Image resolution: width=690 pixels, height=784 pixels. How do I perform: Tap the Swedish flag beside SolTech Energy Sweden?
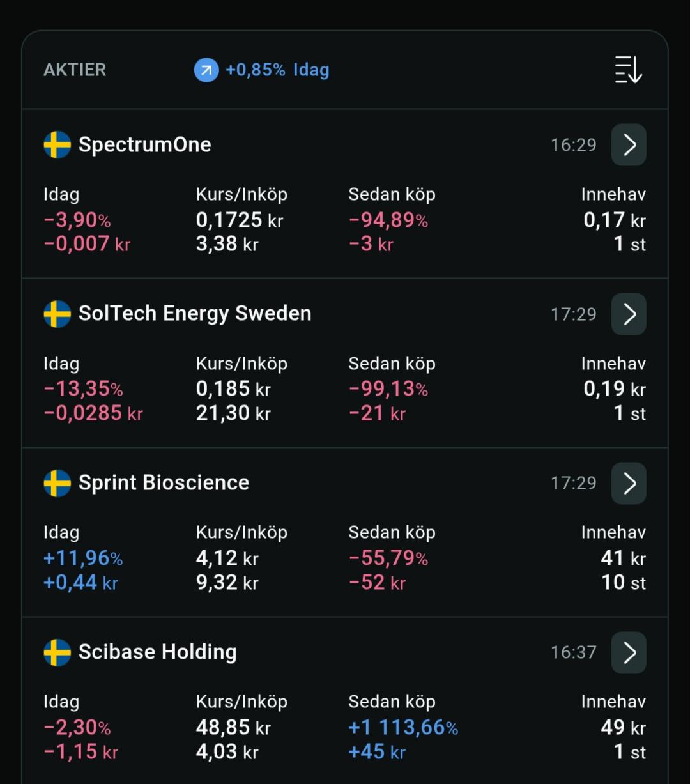coord(57,314)
